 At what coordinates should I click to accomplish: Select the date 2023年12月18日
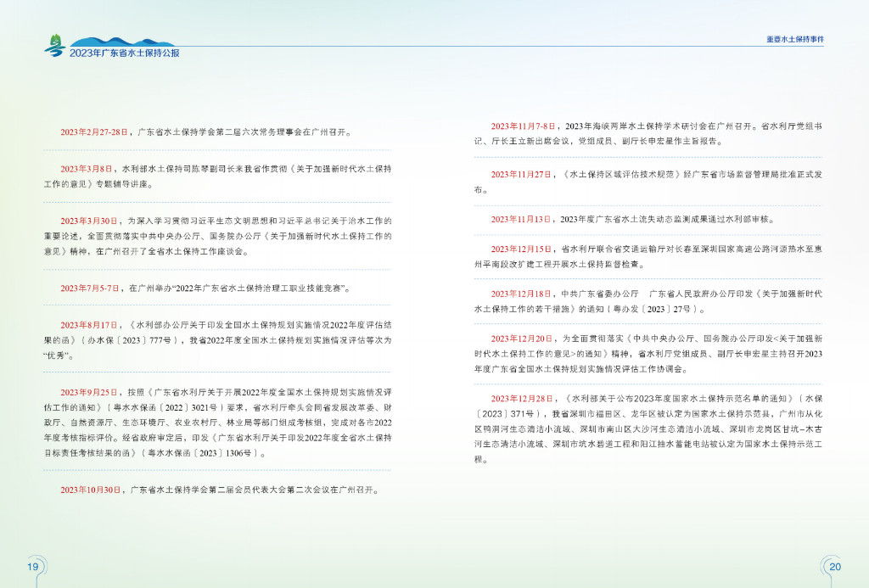[521, 294]
